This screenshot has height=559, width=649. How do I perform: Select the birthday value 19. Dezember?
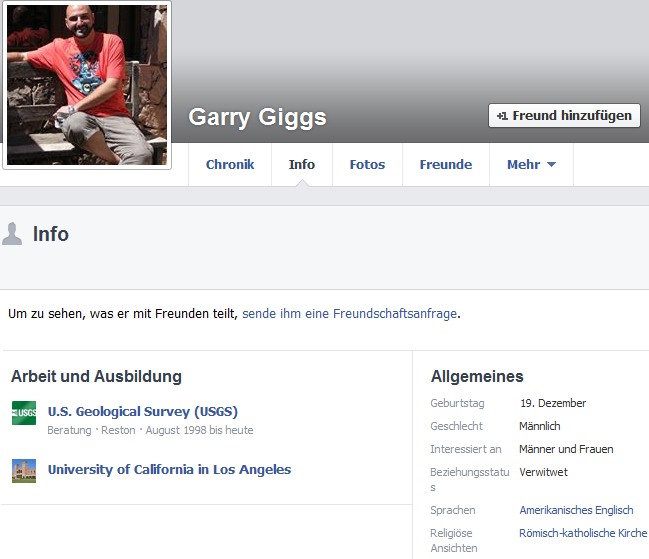pos(553,403)
